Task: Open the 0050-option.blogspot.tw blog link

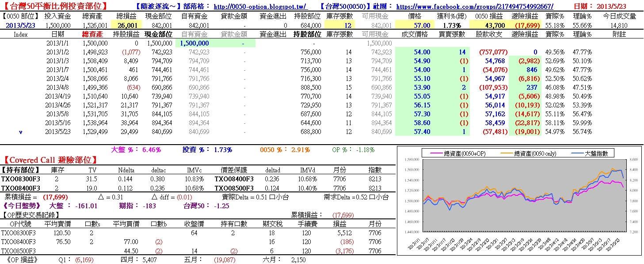Action: 260,7
